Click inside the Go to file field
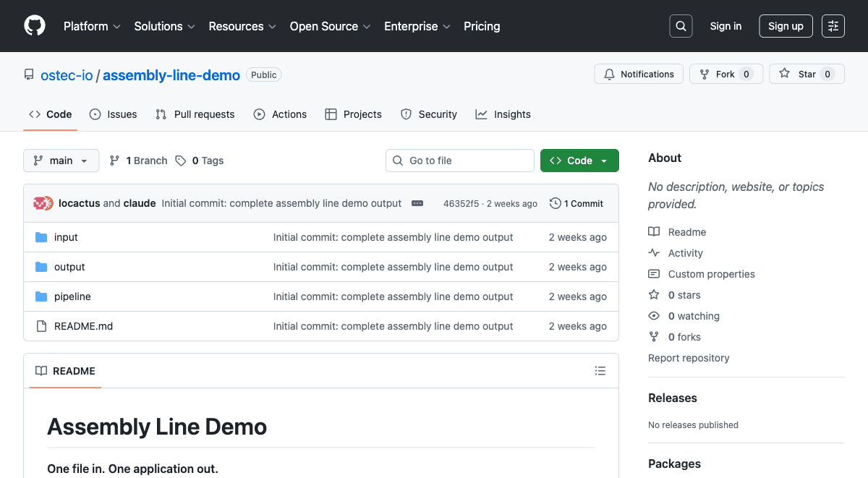868x478 pixels. [x=459, y=161]
